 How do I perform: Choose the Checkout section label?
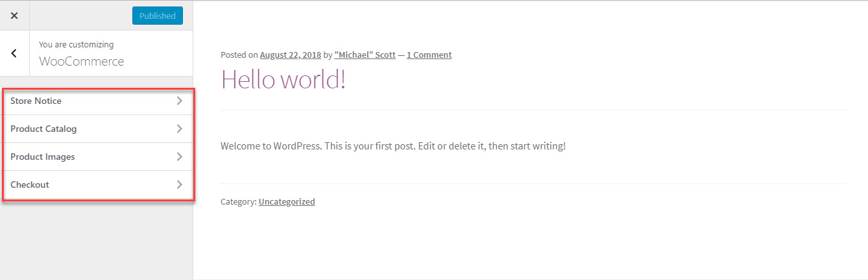[30, 185]
